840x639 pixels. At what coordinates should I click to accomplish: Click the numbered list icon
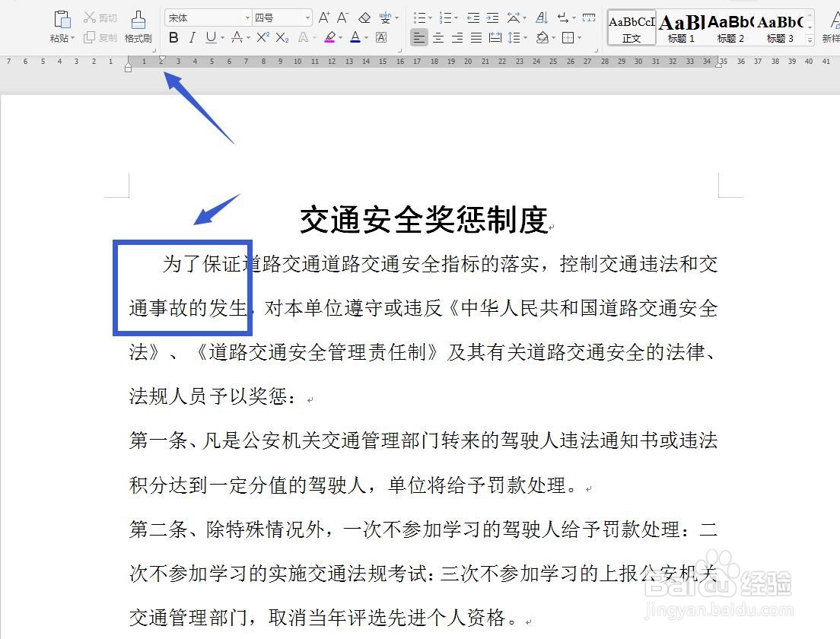[x=445, y=18]
